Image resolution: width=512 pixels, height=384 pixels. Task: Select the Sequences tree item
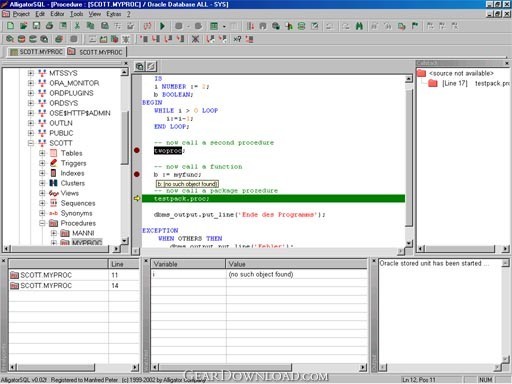[78, 203]
